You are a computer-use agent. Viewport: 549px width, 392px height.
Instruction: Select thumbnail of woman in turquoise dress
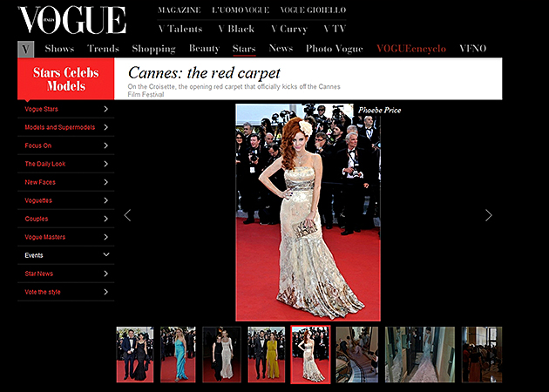(179, 355)
